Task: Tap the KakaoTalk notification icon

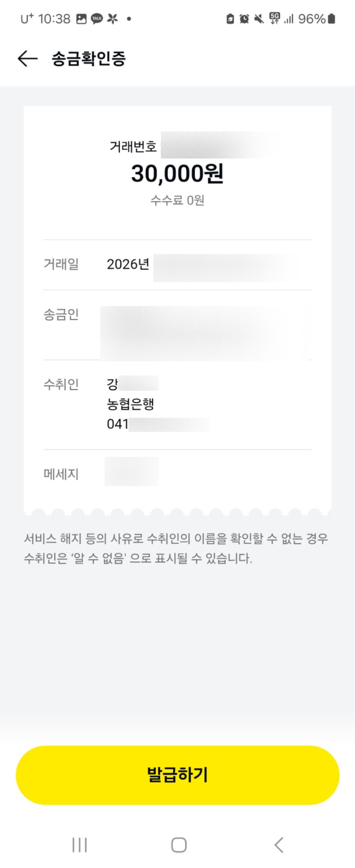Action: tap(97, 19)
